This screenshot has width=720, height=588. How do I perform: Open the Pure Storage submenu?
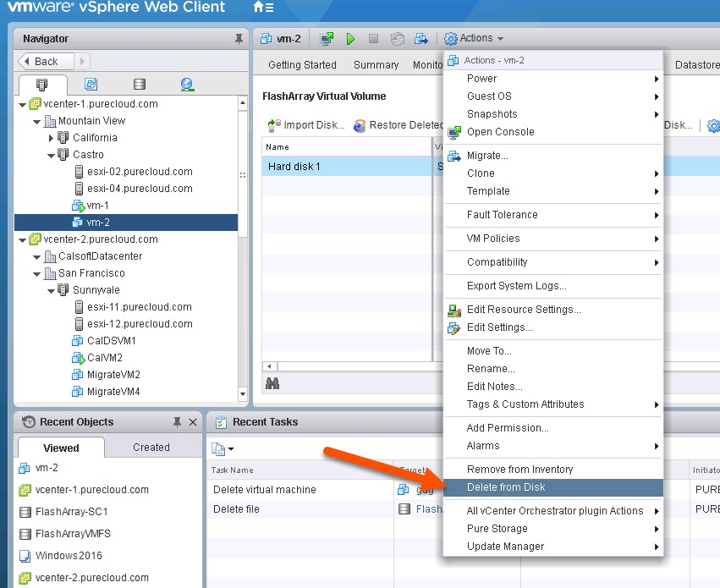(x=554, y=529)
